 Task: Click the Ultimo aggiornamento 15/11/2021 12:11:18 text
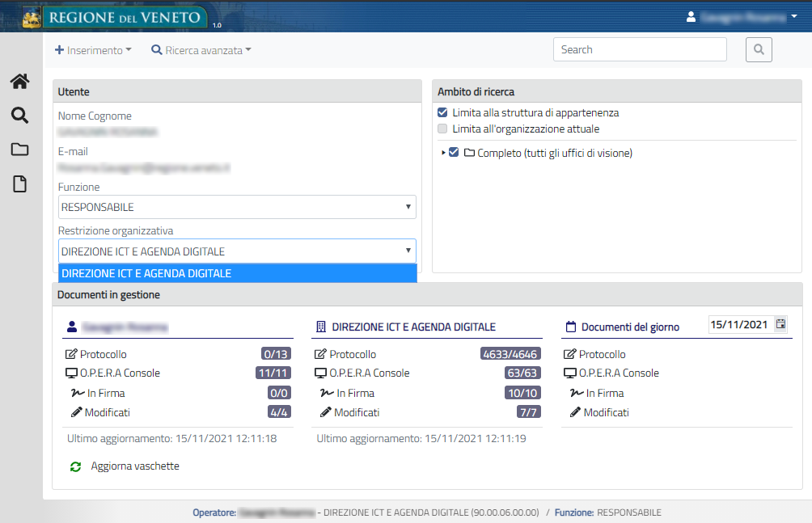pos(172,439)
